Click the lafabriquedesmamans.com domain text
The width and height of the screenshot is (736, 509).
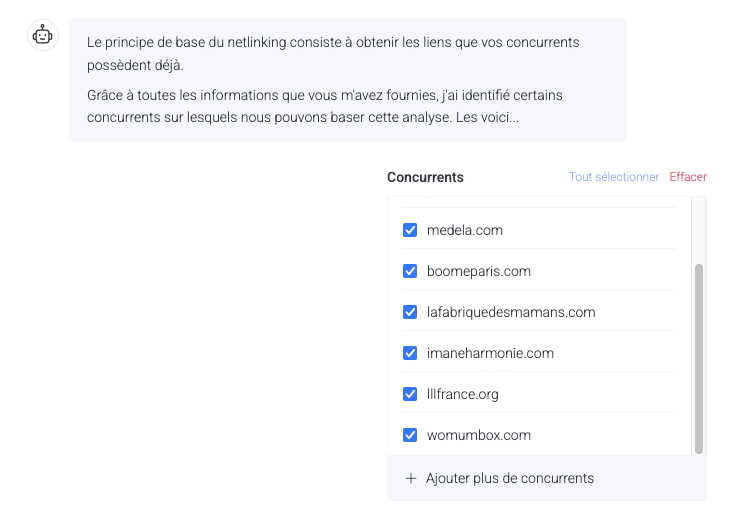click(510, 312)
